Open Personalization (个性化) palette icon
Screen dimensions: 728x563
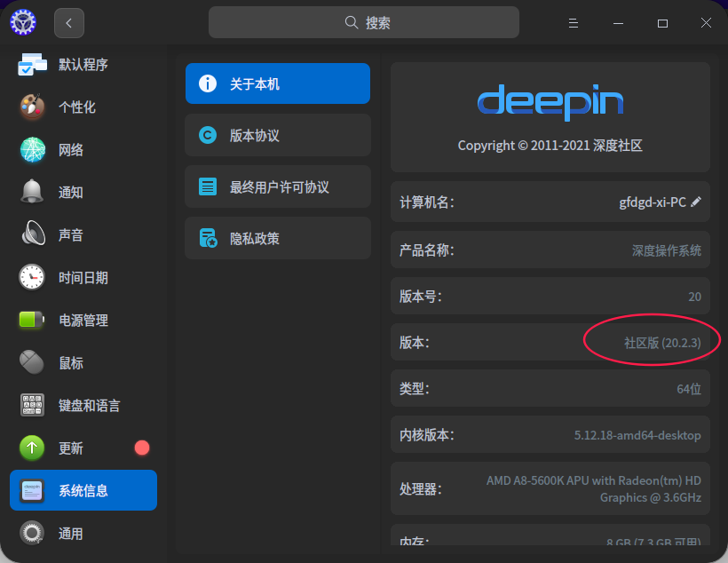point(32,107)
